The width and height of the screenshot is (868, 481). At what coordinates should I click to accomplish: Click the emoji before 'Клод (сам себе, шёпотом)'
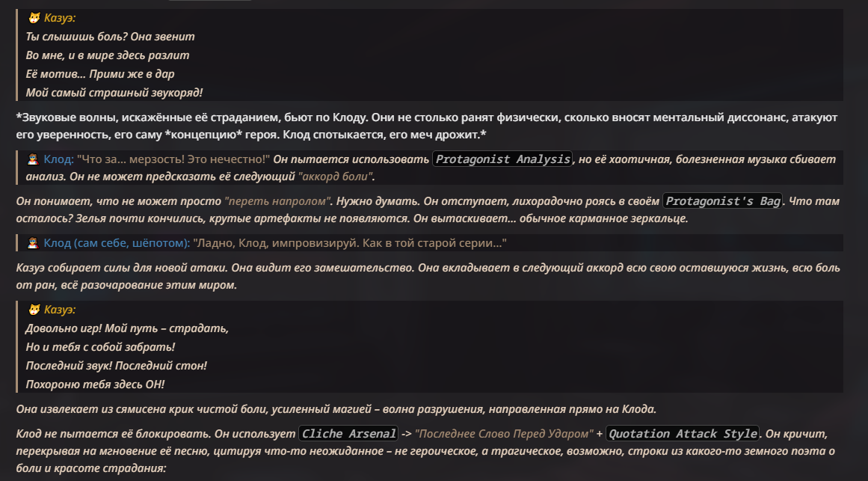(33, 243)
